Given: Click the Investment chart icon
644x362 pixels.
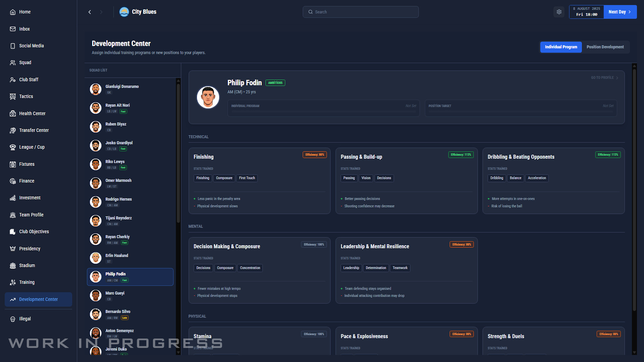Looking at the screenshot, I should [x=13, y=198].
